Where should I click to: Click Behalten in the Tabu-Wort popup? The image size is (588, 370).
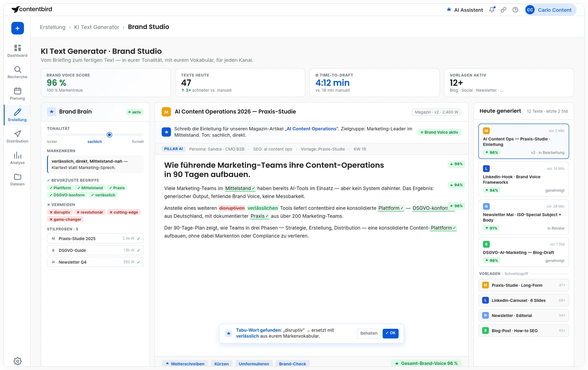[x=369, y=333]
